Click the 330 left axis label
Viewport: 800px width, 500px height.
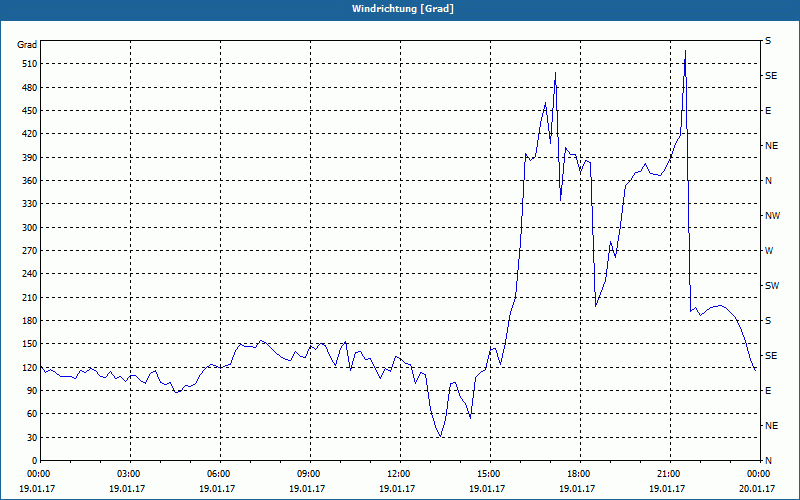pyautogui.click(x=30, y=204)
